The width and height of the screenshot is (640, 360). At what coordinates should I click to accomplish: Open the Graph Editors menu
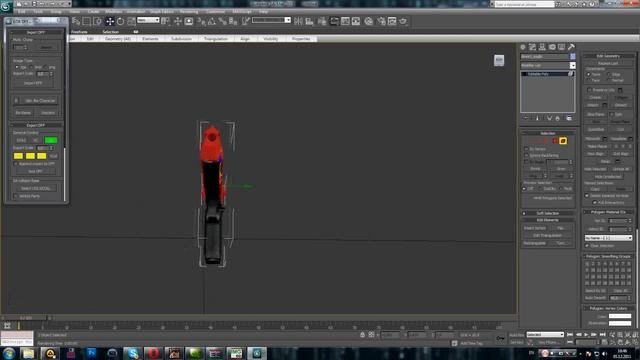point(162,12)
